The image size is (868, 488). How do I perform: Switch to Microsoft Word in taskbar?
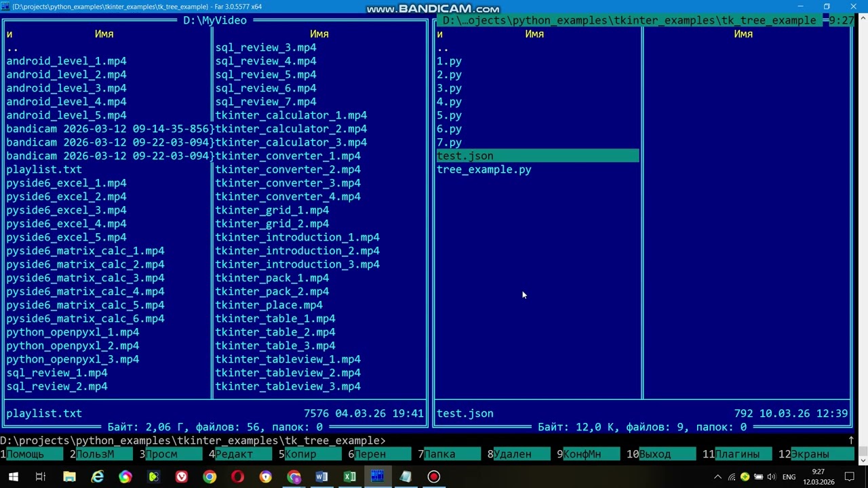(321, 476)
